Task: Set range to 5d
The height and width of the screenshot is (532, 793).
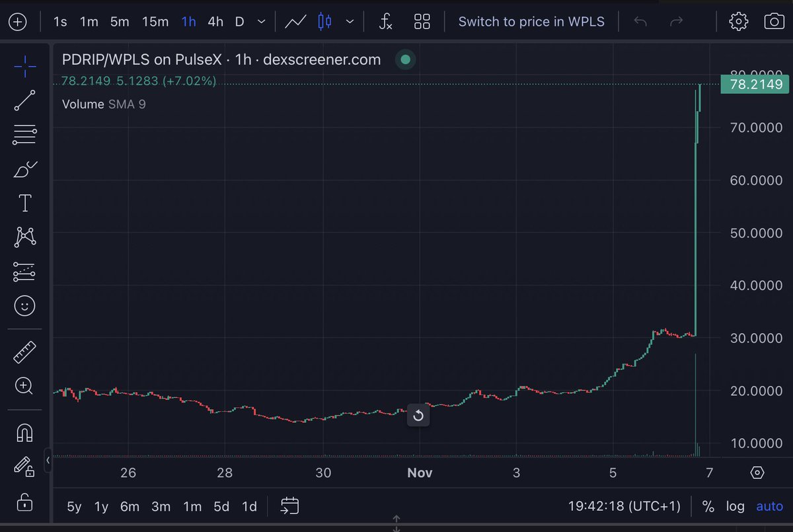Action: click(x=221, y=507)
